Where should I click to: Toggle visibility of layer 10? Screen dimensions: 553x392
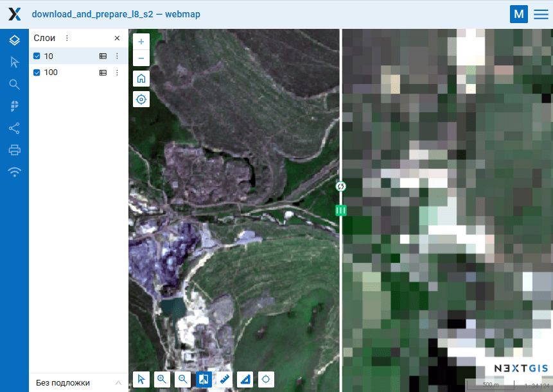(x=37, y=56)
